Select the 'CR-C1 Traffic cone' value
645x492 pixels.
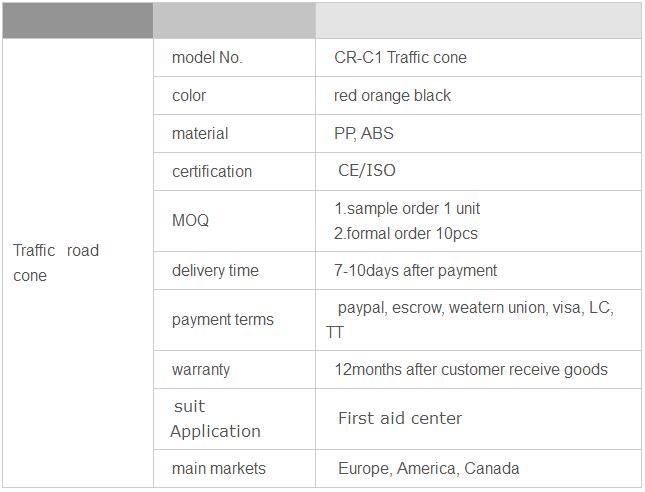[400, 58]
